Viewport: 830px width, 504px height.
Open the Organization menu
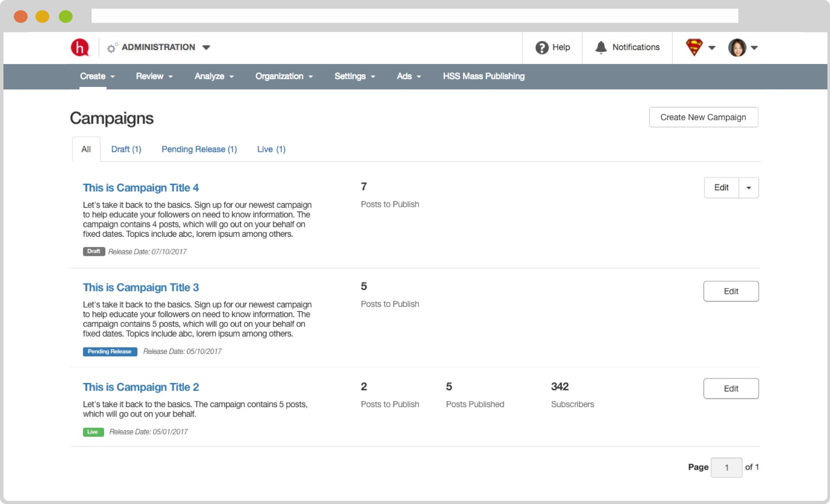284,77
